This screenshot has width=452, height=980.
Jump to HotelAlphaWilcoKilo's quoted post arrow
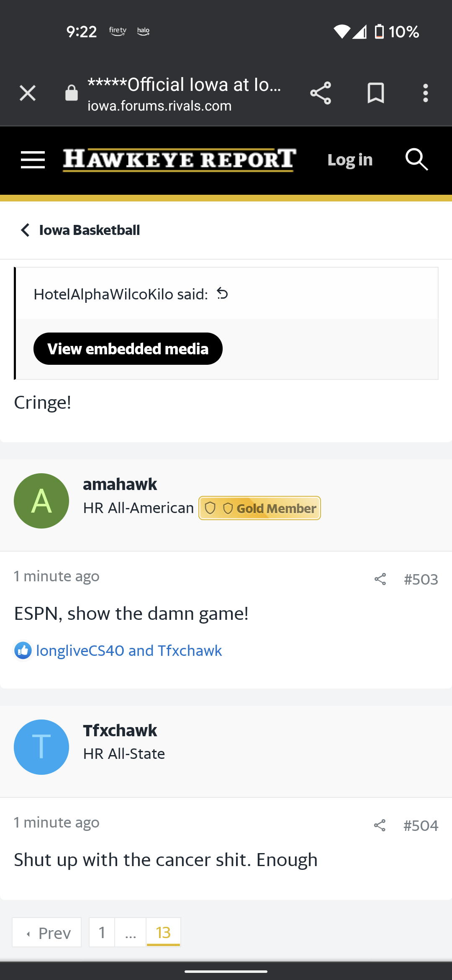pos(222,294)
